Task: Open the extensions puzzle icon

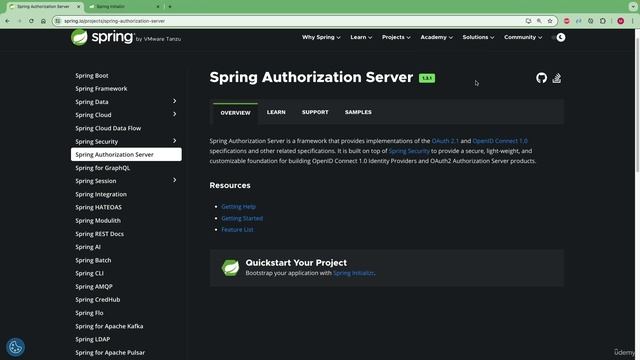Action: [x=603, y=21]
